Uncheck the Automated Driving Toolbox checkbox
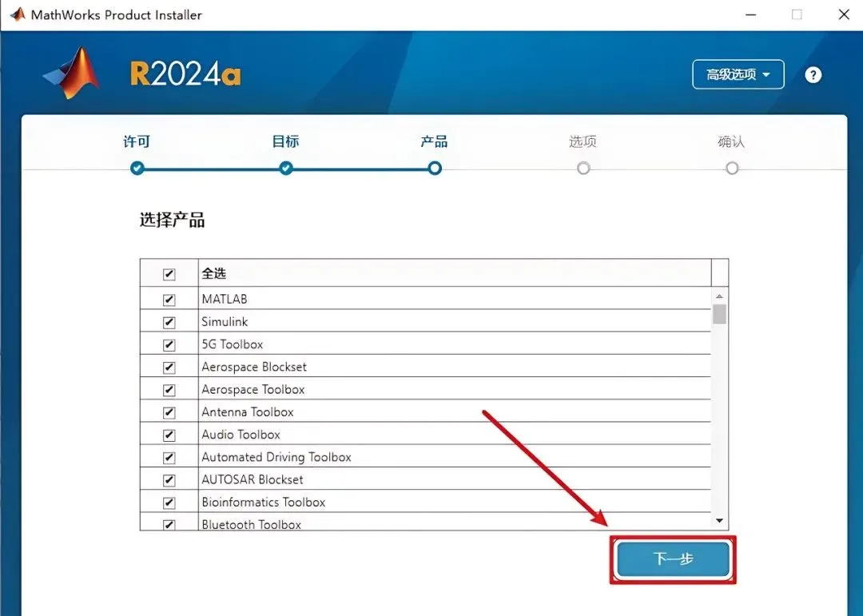This screenshot has height=616, width=863. pyautogui.click(x=169, y=458)
